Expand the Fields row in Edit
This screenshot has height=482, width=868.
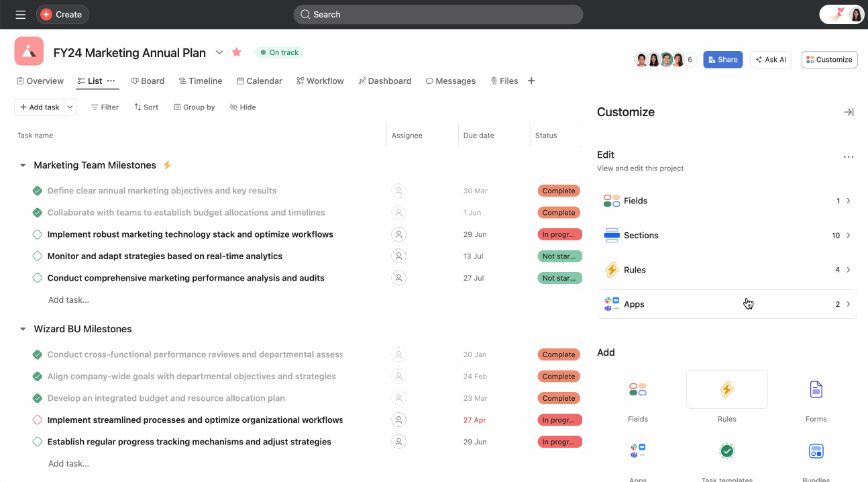[x=726, y=201]
